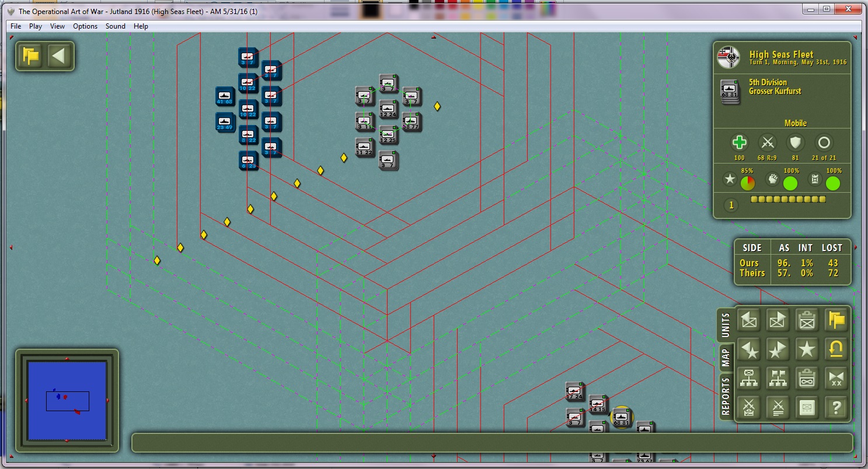
Task: Click the number 1 round badge in unit panel
Action: pos(731,205)
